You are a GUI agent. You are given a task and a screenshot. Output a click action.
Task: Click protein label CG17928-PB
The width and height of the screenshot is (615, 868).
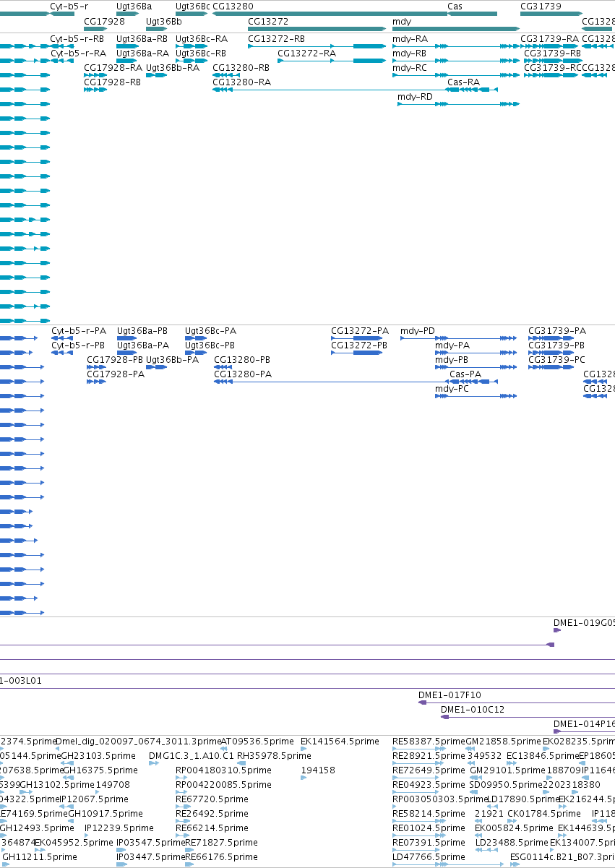click(x=116, y=359)
